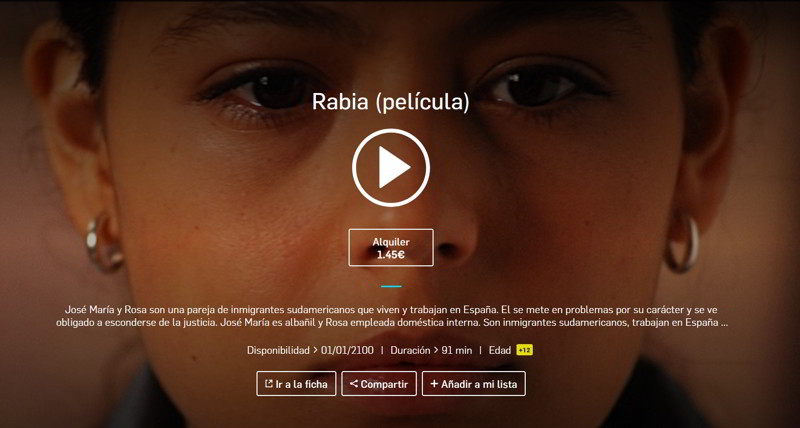
Task: Click the 1.45€ price text
Action: click(391, 254)
